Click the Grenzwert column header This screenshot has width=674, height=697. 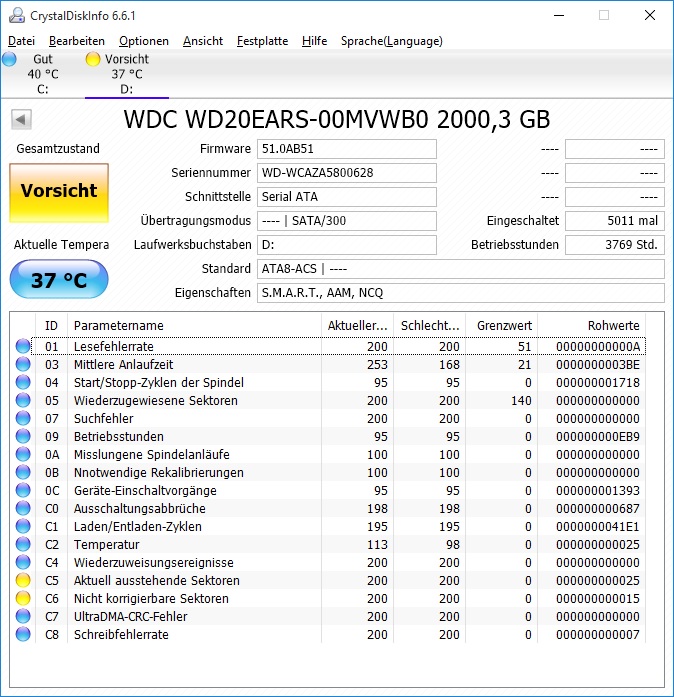[502, 325]
